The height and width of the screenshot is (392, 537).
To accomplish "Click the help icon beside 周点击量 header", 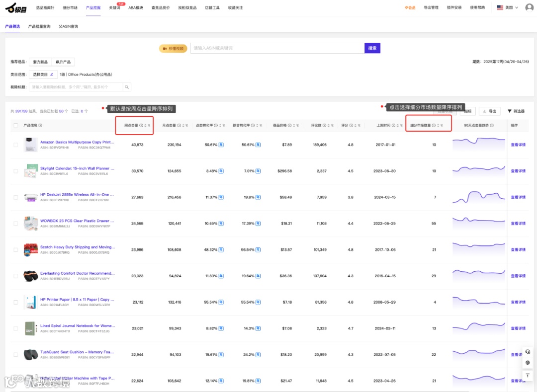I will 141,125.
